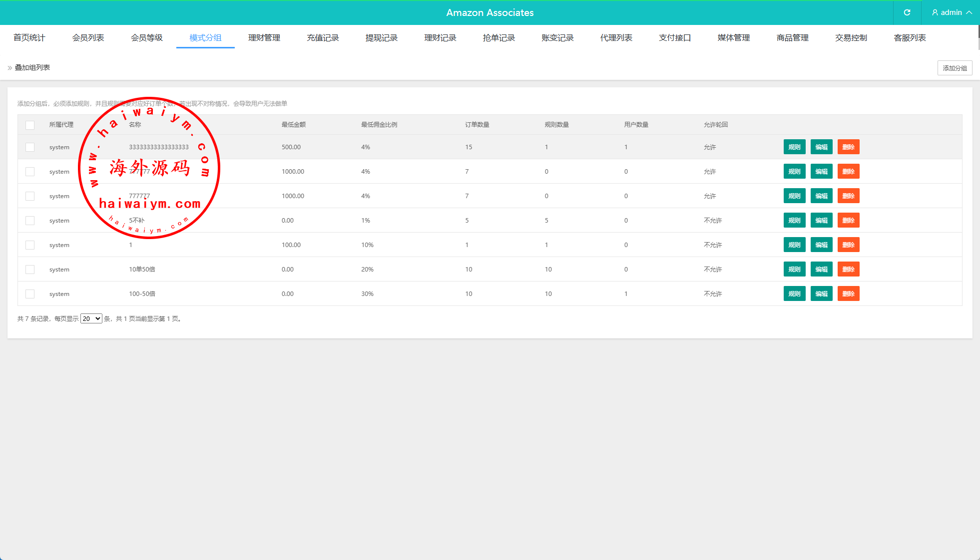Click the breadcrumb arrows before 叠加组列表

[9, 68]
